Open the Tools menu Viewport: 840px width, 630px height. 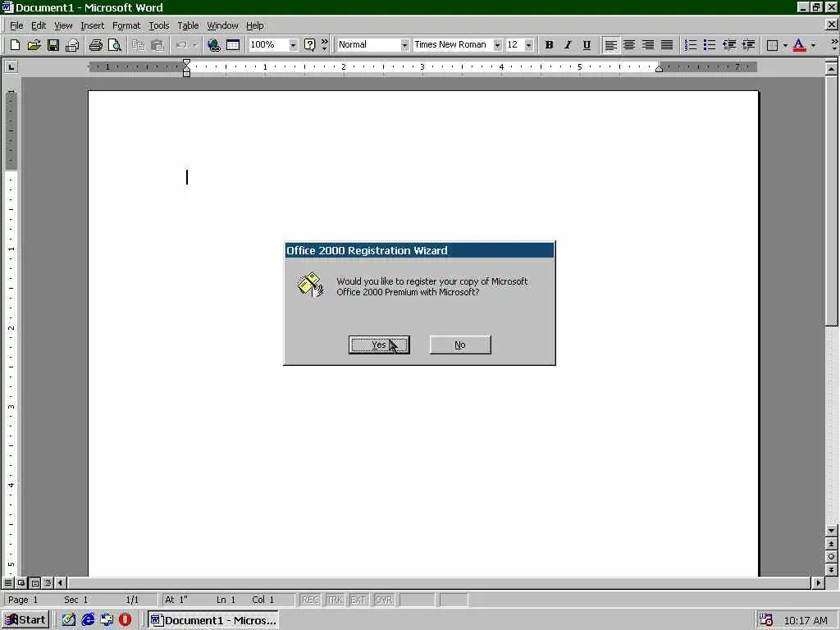click(x=158, y=25)
